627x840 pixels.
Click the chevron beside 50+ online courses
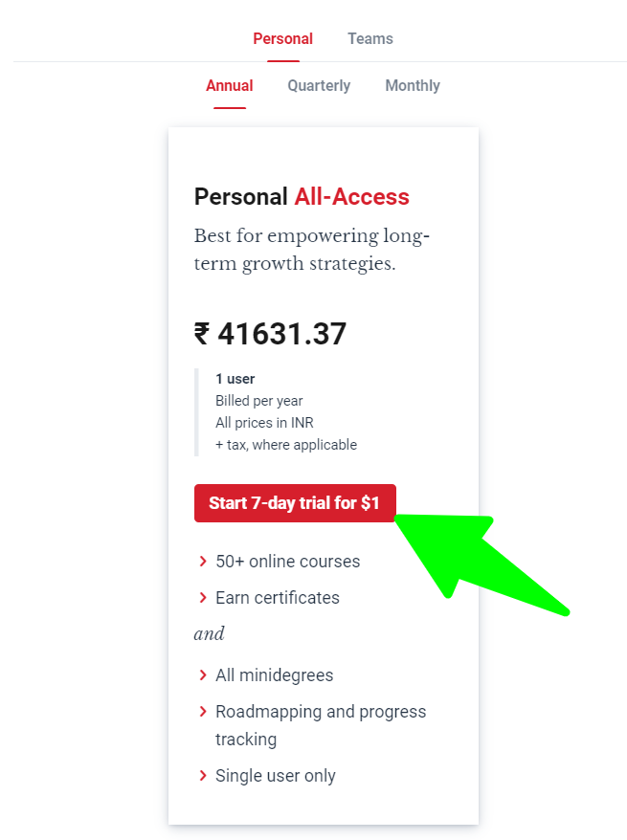point(203,562)
